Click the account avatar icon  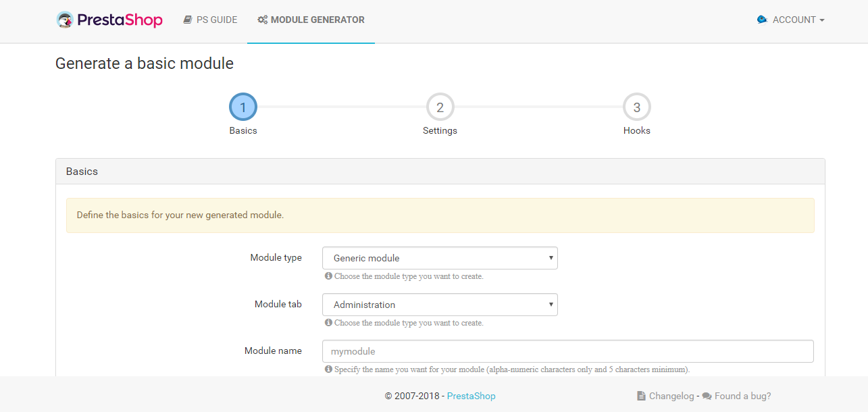762,20
